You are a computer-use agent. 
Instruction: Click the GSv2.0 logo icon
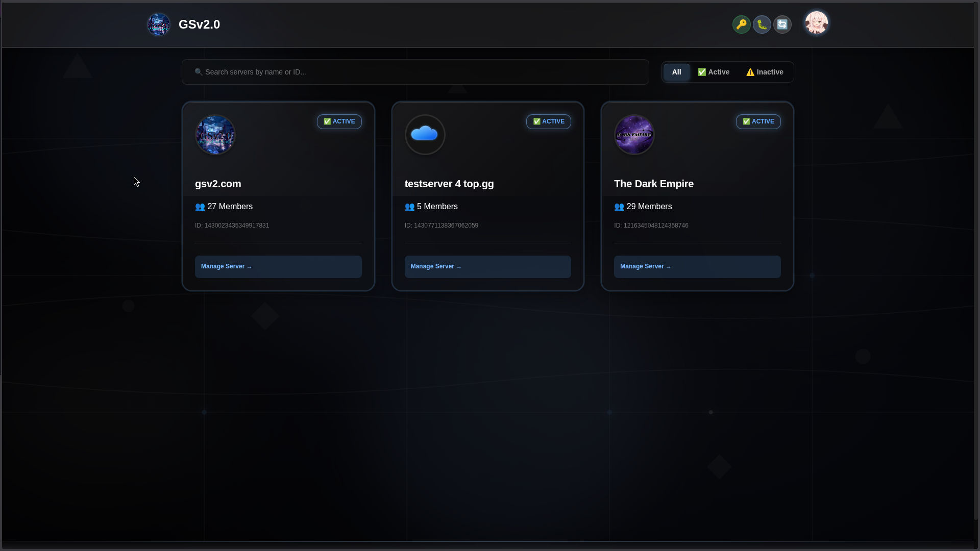pos(158,24)
